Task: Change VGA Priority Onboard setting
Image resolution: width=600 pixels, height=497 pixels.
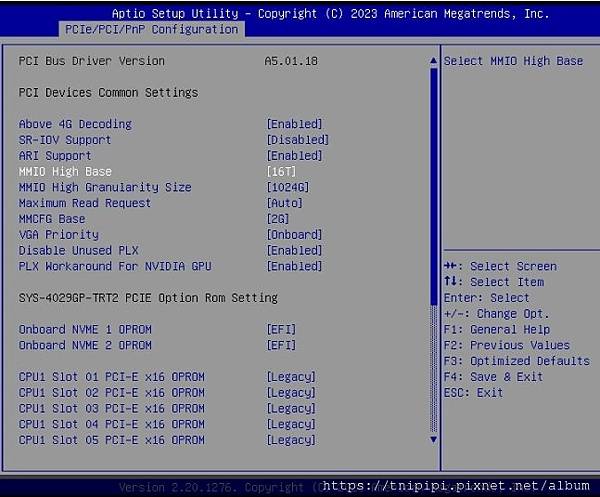Action: coord(294,235)
